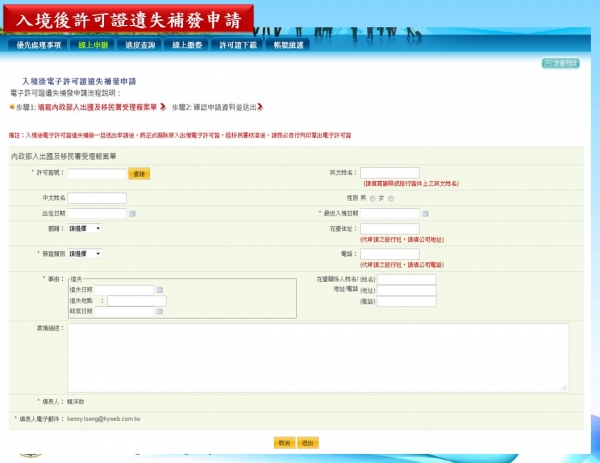Open calendar icon beside 最近入境日期 field

click(425, 214)
